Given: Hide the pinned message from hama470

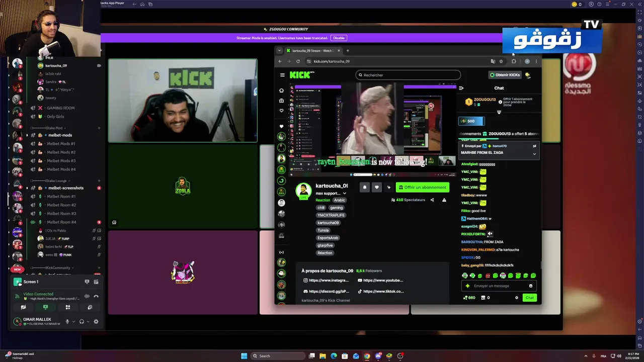Looking at the screenshot, I should point(534,146).
